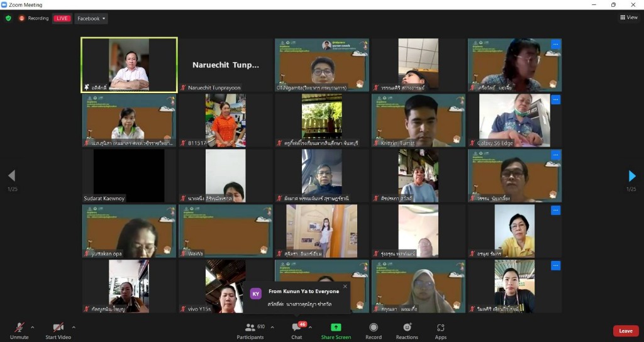Click the green encryption shield icon
Screen dimensions: 644x342
pyautogui.click(x=8, y=18)
